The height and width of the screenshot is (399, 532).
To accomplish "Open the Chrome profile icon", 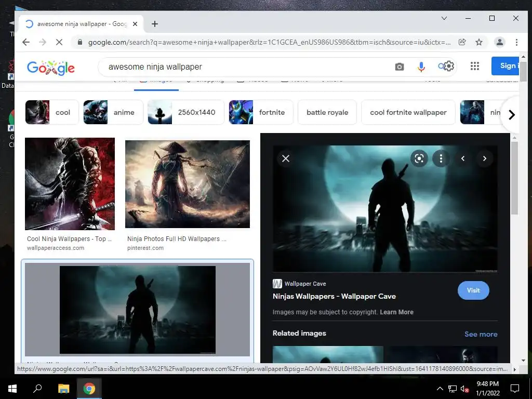I will click(499, 42).
